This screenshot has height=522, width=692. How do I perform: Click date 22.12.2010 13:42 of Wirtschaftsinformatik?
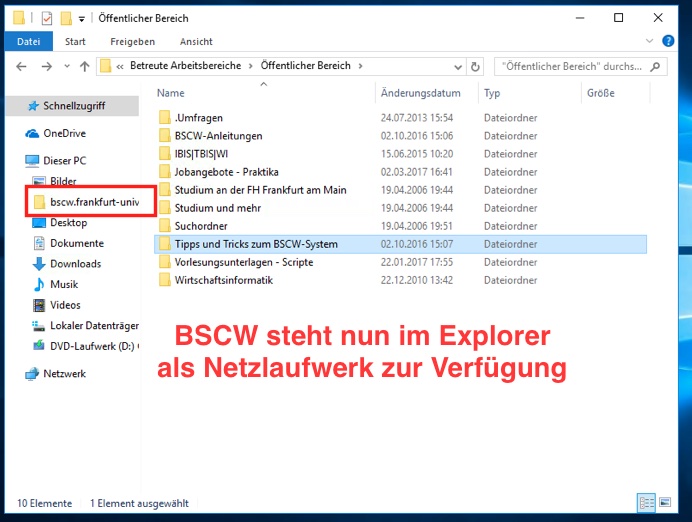417,281
